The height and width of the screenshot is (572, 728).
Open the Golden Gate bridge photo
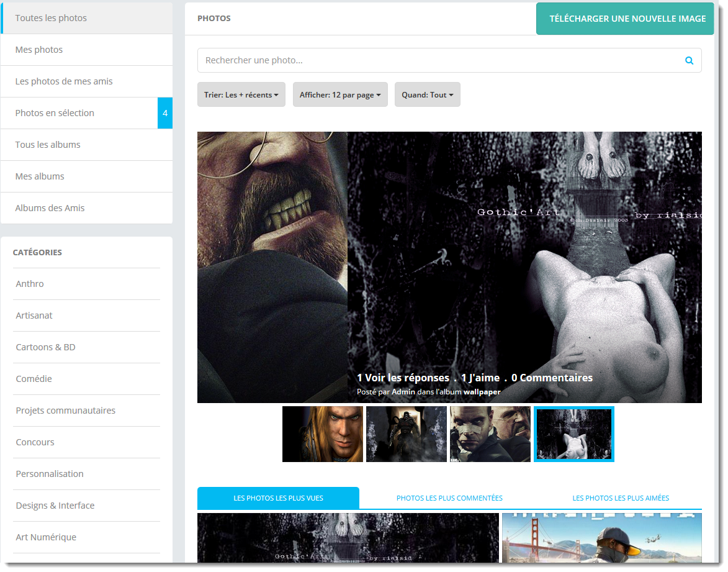point(602,538)
